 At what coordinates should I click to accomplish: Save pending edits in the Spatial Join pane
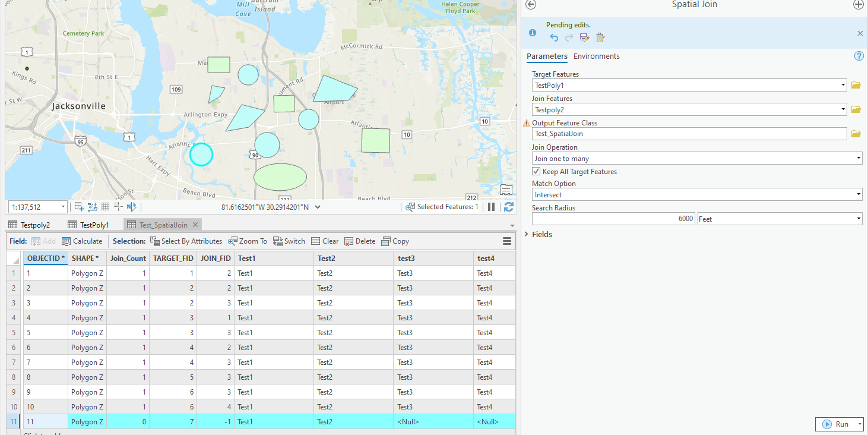click(584, 37)
